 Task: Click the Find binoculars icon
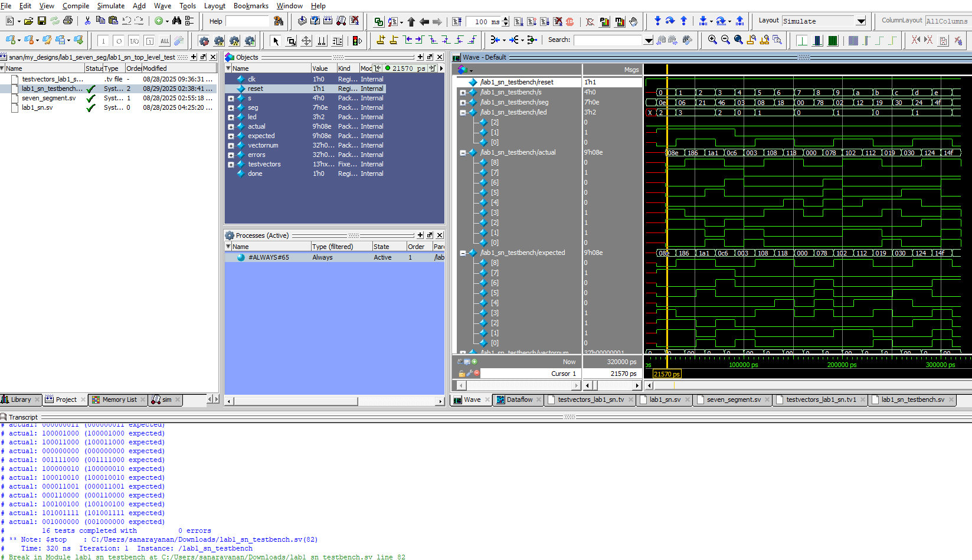176,21
